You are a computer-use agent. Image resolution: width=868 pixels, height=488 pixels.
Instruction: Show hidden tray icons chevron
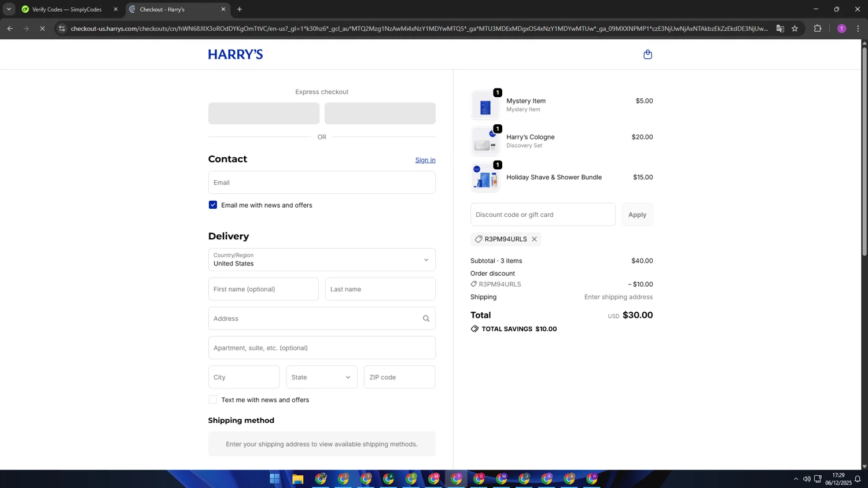click(796, 479)
